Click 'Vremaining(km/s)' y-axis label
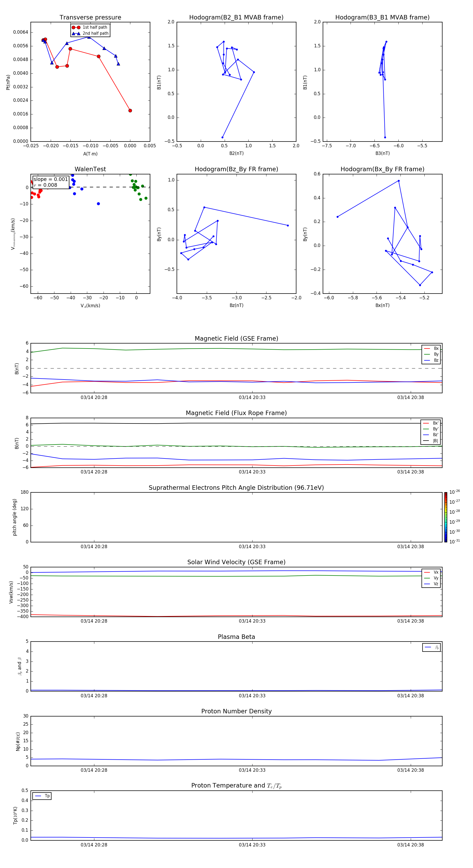This screenshot has height=868, width=473. click(x=13, y=234)
